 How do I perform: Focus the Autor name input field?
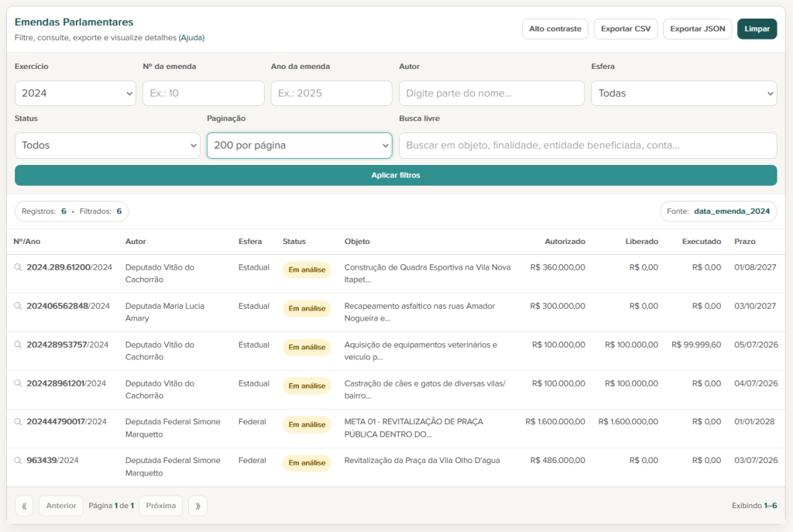tap(491, 93)
